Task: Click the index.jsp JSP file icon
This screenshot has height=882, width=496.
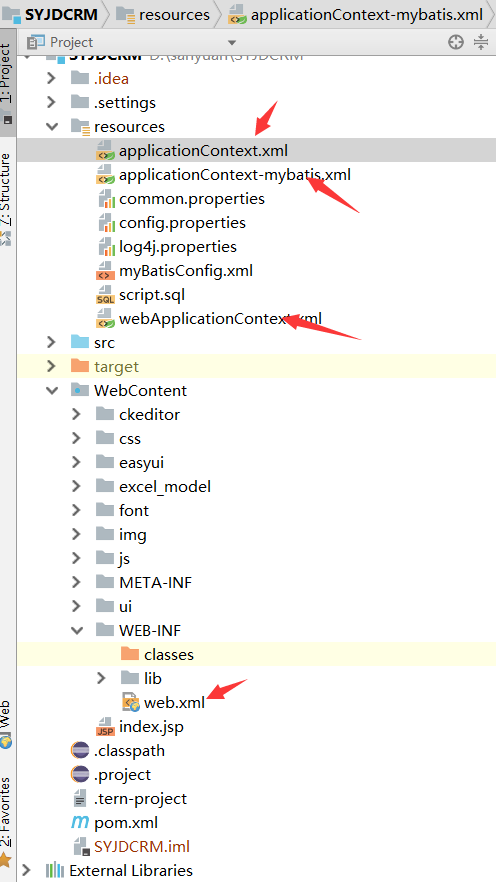Action: pyautogui.click(x=106, y=727)
